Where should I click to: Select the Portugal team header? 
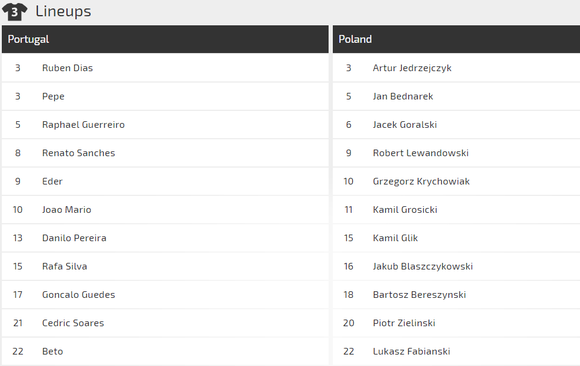point(165,39)
